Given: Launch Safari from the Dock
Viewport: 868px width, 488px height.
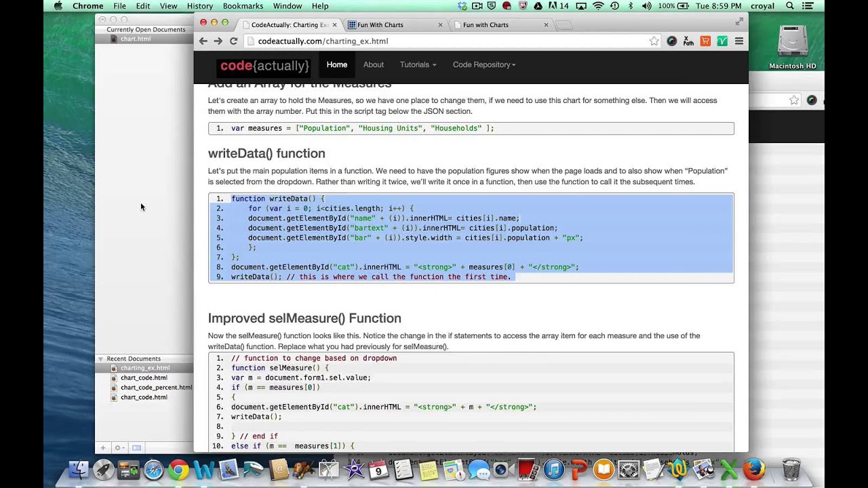Looking at the screenshot, I should [x=153, y=469].
